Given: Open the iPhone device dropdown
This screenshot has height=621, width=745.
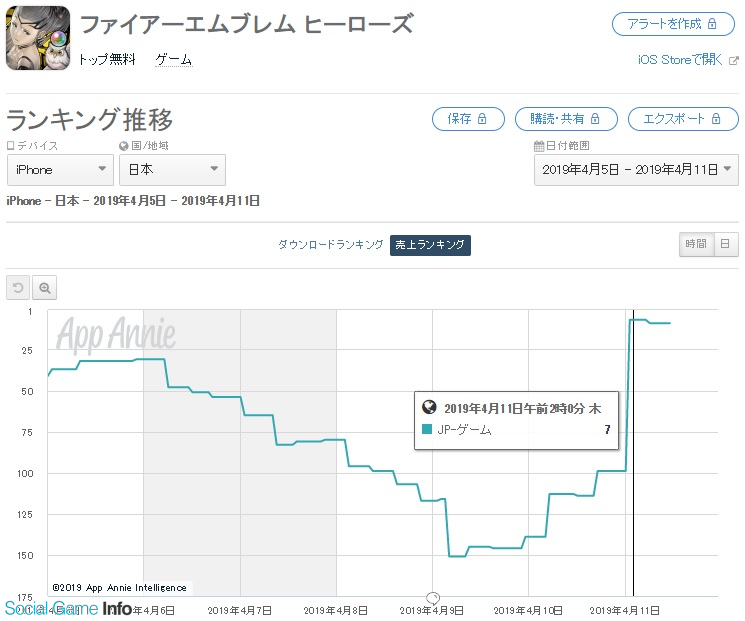Looking at the screenshot, I should coord(60,170).
